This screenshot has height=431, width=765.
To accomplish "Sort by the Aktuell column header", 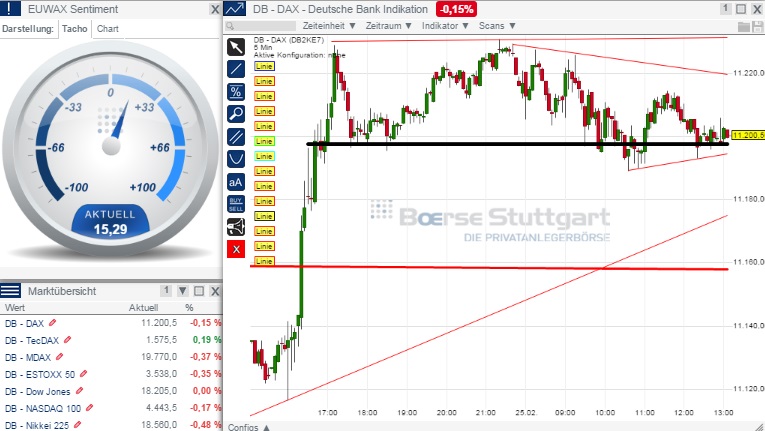I will [143, 308].
